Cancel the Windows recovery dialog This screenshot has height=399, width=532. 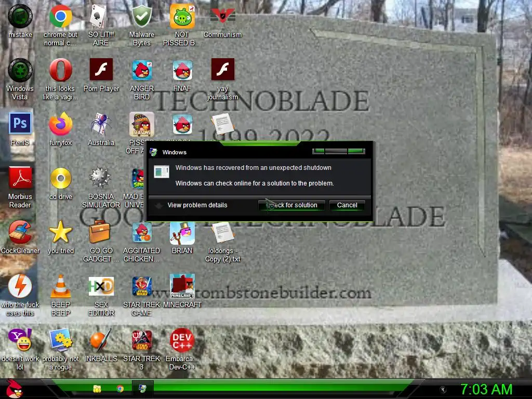(347, 205)
